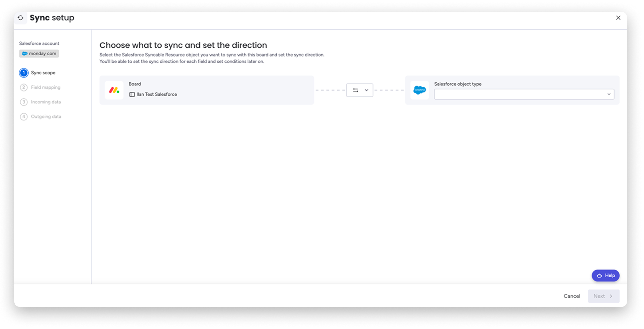Open the Salesforce object type dropdown arrow
The width and height of the screenshot is (644, 329).
[x=609, y=94]
